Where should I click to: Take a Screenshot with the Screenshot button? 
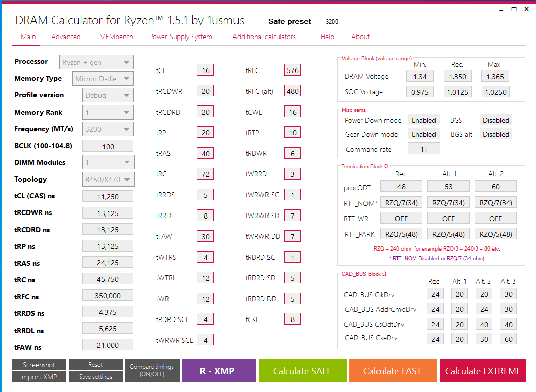(39, 365)
